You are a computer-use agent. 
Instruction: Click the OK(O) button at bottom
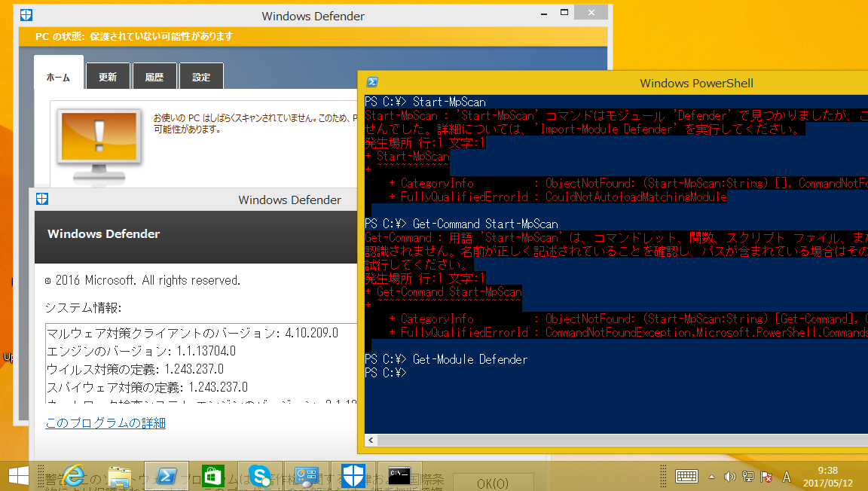[493, 482]
